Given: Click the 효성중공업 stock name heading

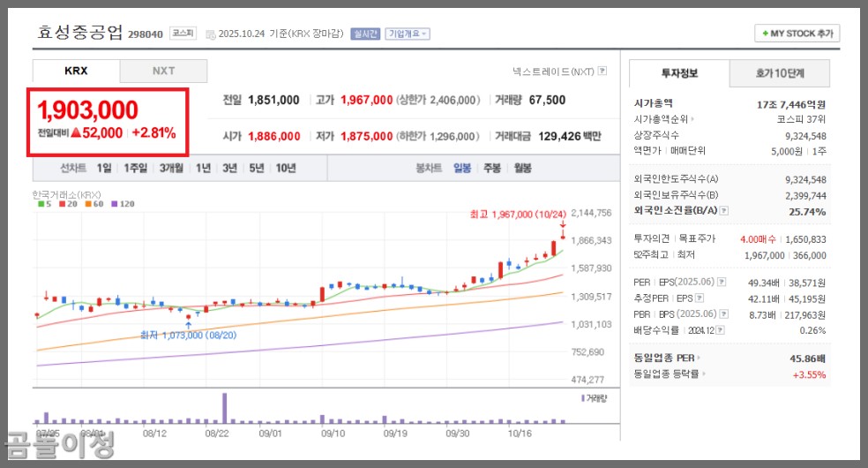Looking at the screenshot, I should (x=79, y=32).
